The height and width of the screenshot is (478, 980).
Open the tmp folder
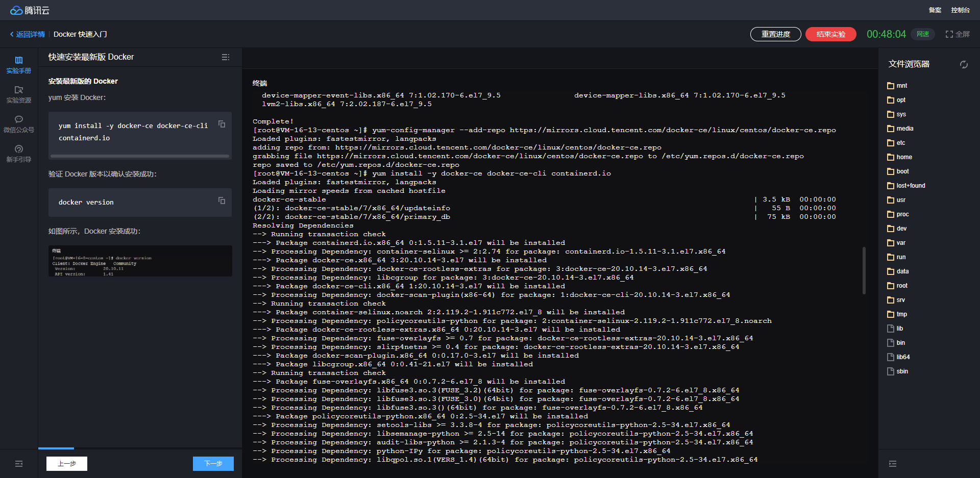click(897, 314)
